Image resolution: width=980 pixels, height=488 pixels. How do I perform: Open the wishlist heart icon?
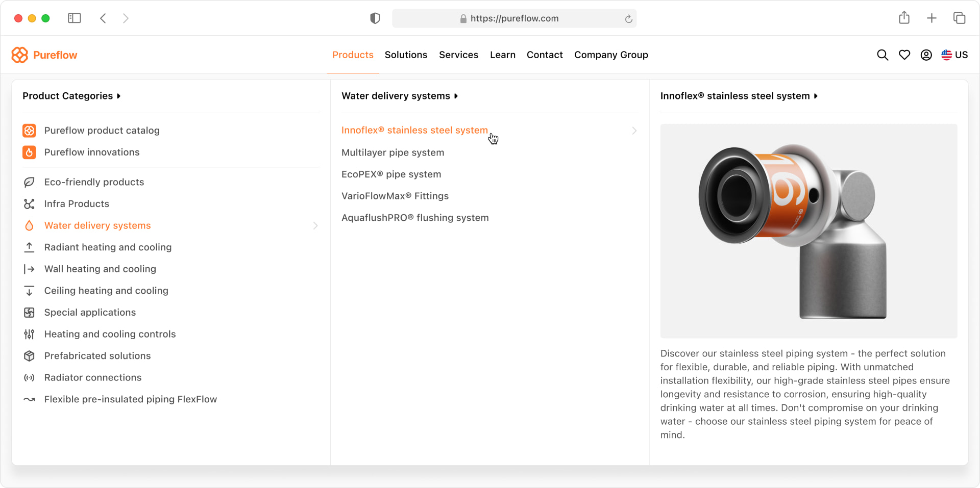coord(904,55)
